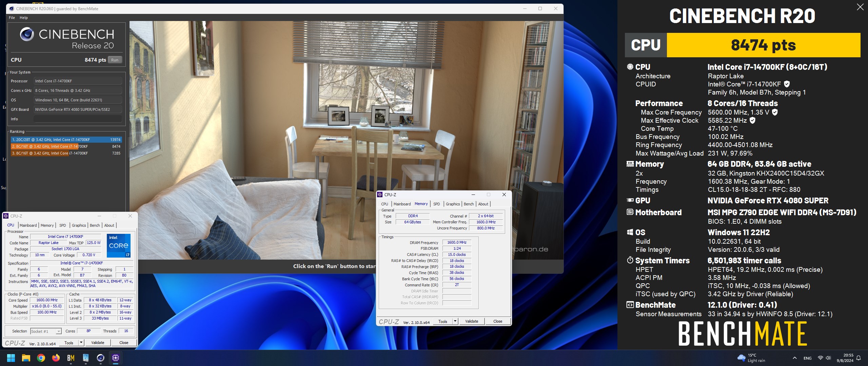Switch to SPD tab in CPU-Z CPU window

point(63,225)
